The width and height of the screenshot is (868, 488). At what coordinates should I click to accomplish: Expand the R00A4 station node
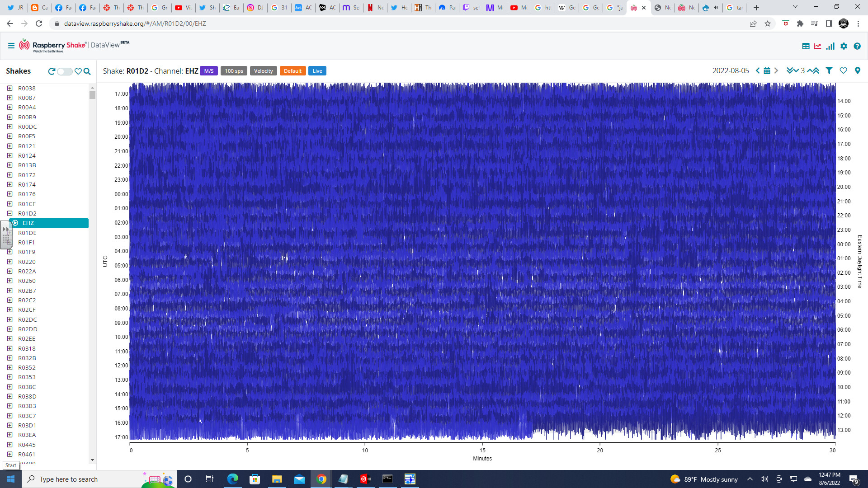pyautogui.click(x=10, y=107)
